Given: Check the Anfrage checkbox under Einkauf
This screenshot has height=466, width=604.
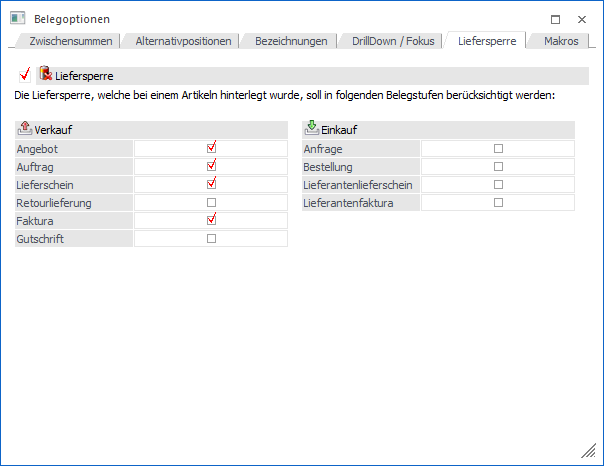Looking at the screenshot, I should tap(498, 148).
